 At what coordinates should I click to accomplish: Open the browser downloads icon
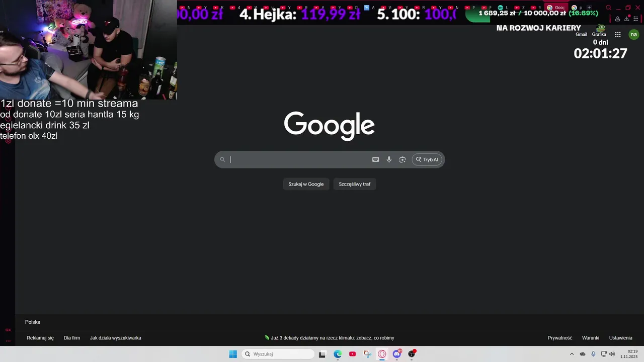point(626,19)
